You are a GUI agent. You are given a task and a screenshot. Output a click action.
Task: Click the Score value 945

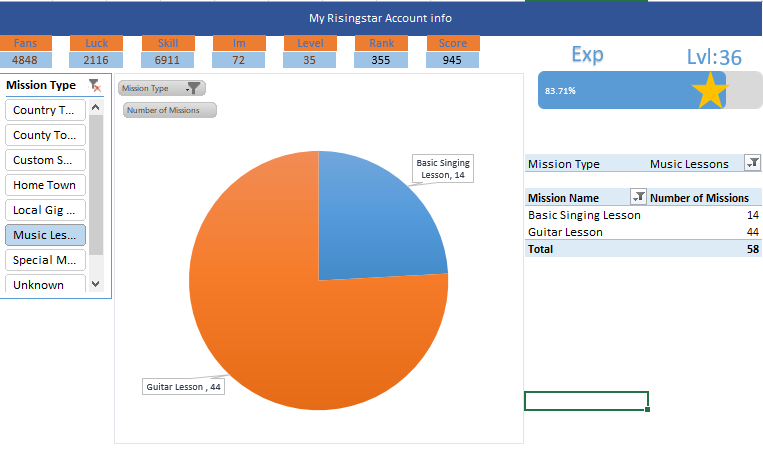tap(452, 60)
